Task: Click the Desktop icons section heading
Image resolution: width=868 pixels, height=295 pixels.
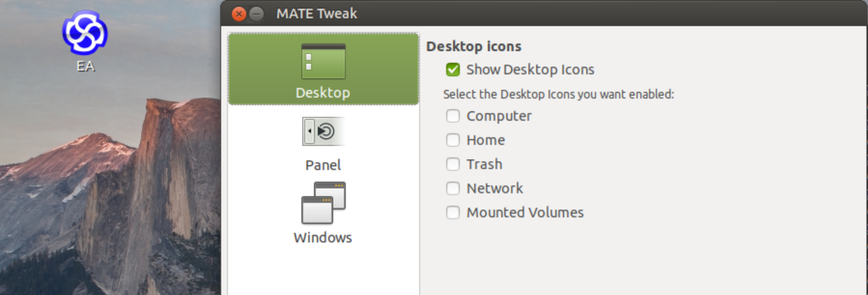Action: pyautogui.click(x=474, y=46)
